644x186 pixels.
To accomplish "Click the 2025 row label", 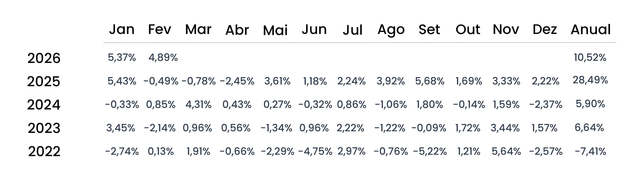I will coord(44,82).
